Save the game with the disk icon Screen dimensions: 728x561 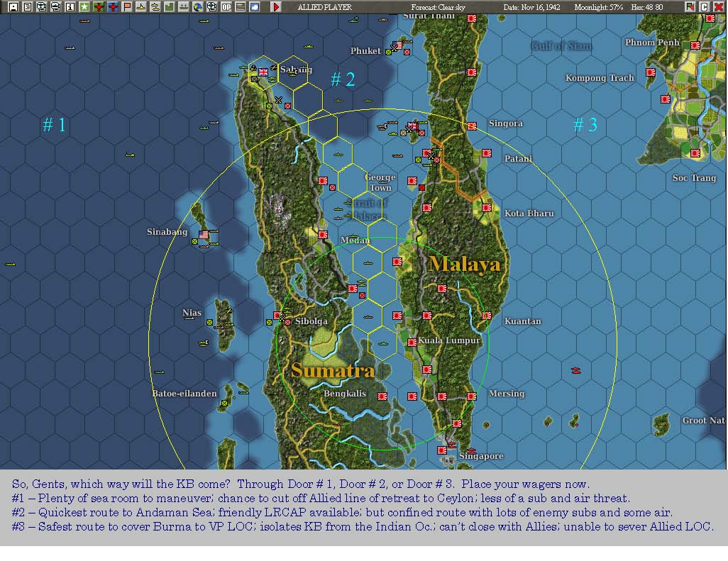click(x=13, y=6)
